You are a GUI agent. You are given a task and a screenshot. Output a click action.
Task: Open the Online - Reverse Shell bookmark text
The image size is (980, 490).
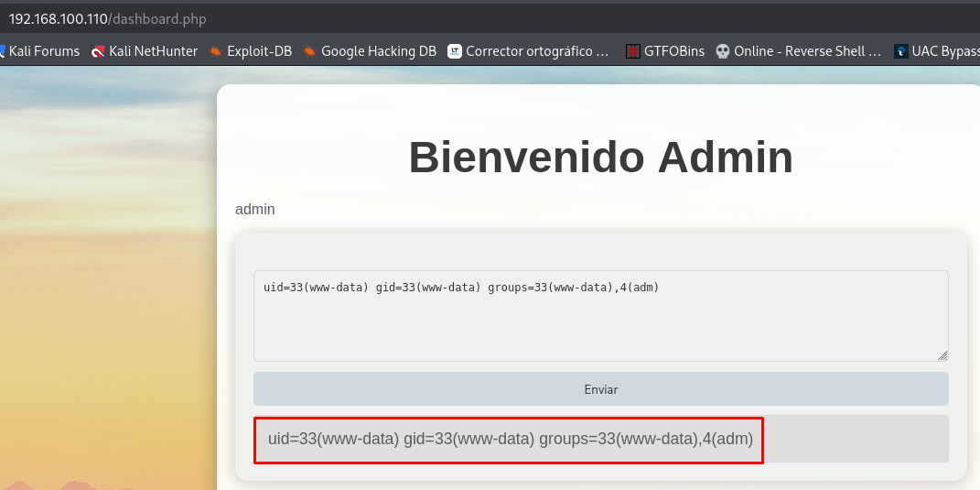click(808, 51)
